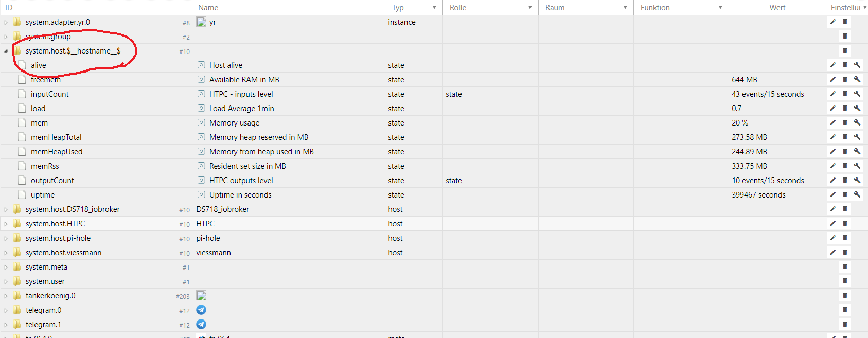Open the wrench settings for the uptime state

(x=857, y=195)
